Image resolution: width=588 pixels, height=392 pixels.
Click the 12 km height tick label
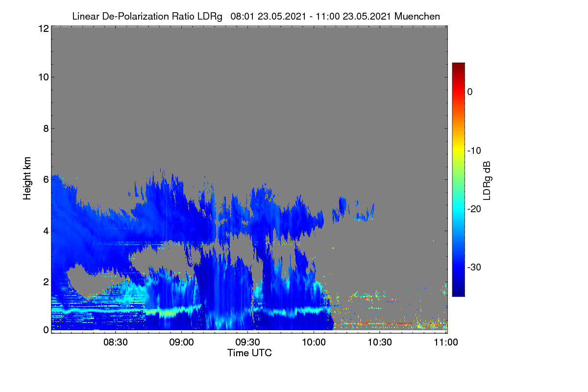(x=43, y=28)
